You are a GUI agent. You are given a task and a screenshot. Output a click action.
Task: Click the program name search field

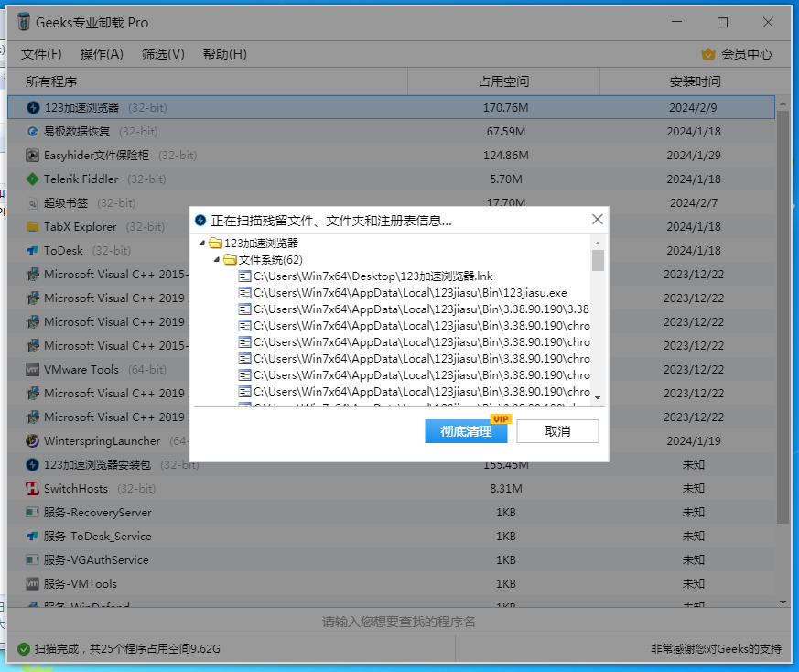(398, 622)
